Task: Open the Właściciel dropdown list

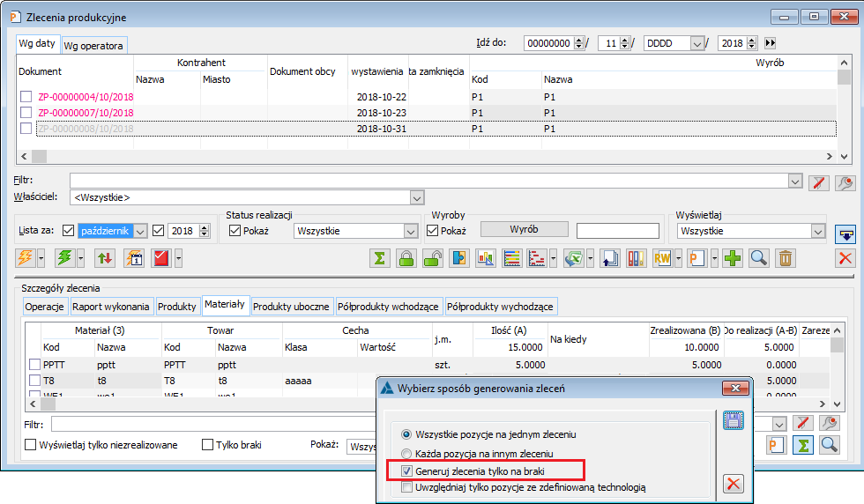Action: point(416,197)
